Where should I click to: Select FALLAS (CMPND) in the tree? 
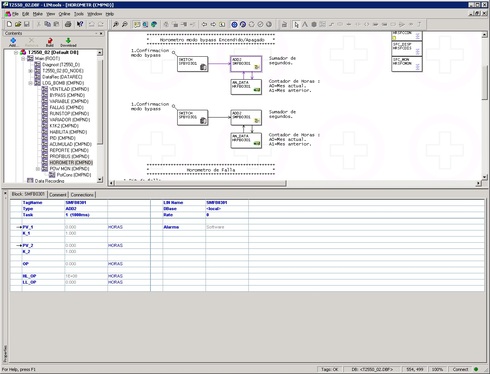pos(67,107)
